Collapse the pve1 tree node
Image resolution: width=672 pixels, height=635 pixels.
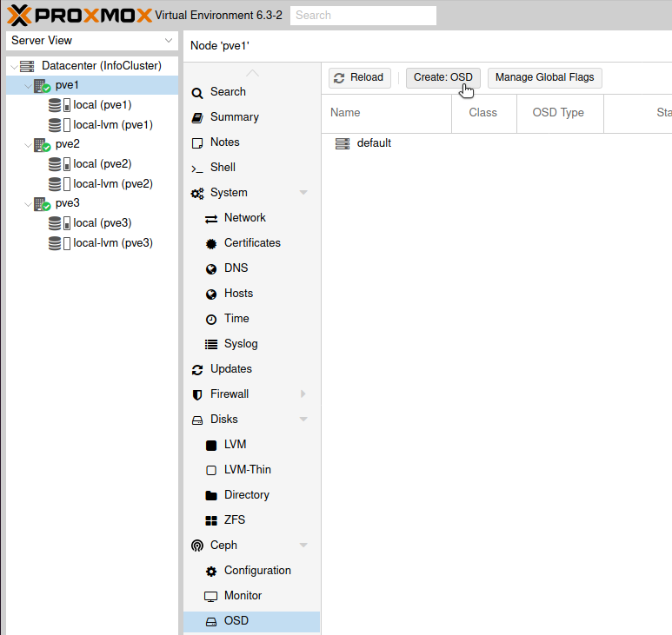(29, 86)
